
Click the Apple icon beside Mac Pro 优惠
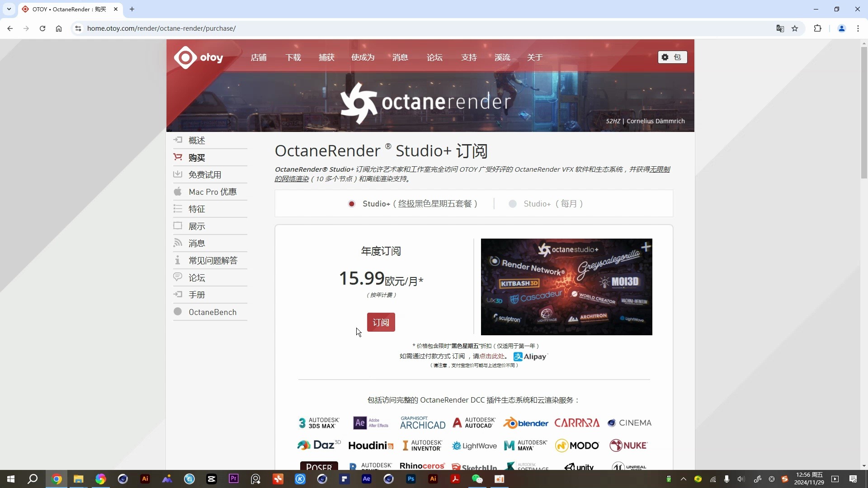178,192
